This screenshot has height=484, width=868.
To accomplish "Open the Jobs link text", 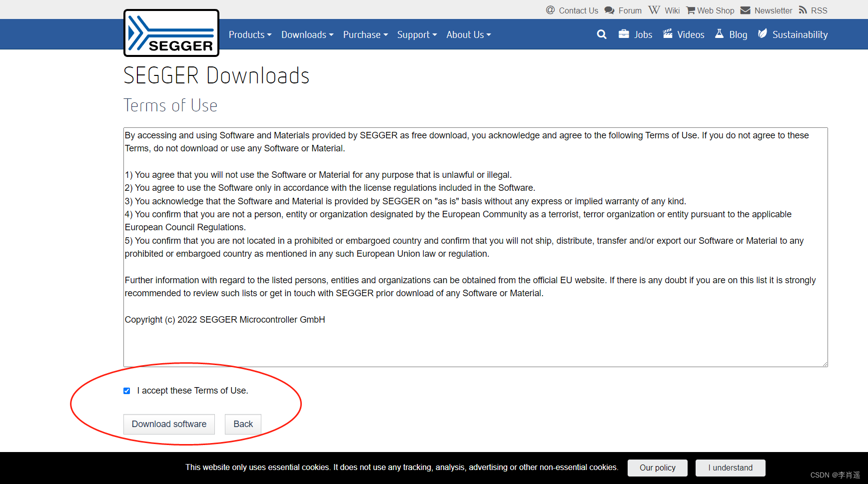I will (643, 34).
